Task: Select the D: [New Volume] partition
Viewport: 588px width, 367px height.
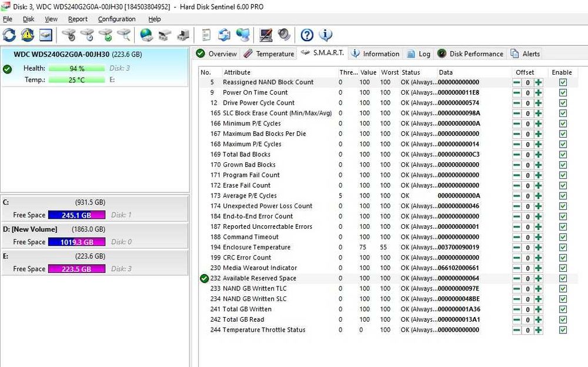Action: point(95,235)
